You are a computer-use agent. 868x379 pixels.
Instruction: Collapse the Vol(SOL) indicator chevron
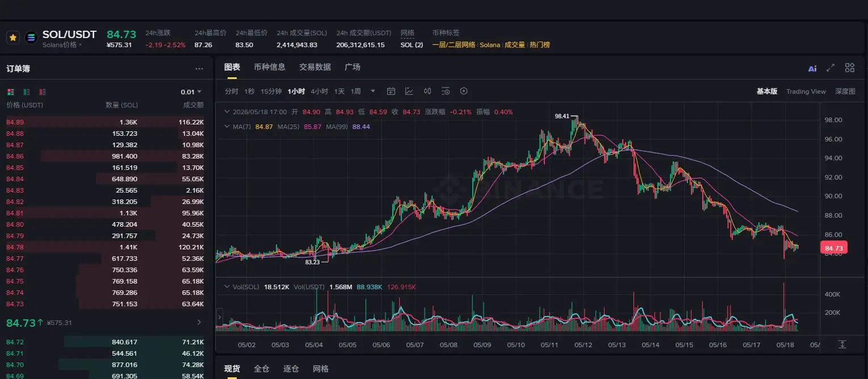tap(228, 287)
